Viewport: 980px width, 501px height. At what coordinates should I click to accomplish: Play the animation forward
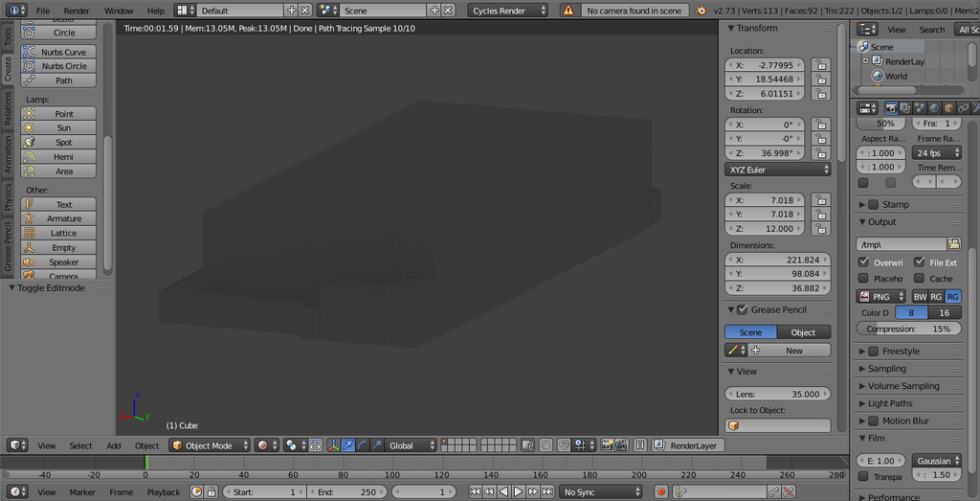(x=518, y=492)
